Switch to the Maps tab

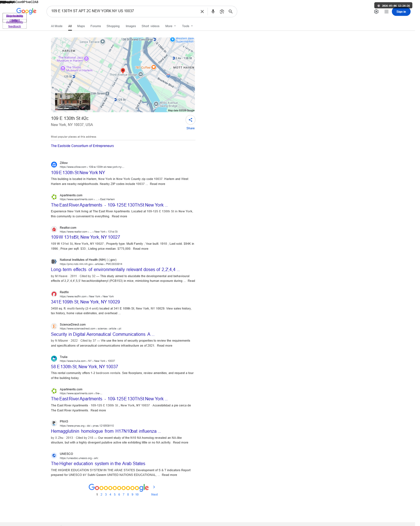(81, 26)
